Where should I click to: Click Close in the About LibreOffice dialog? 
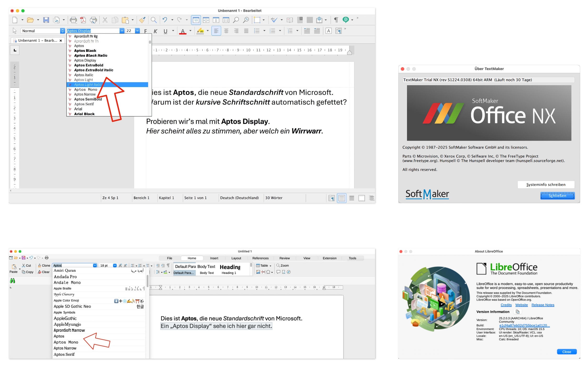[x=567, y=352]
